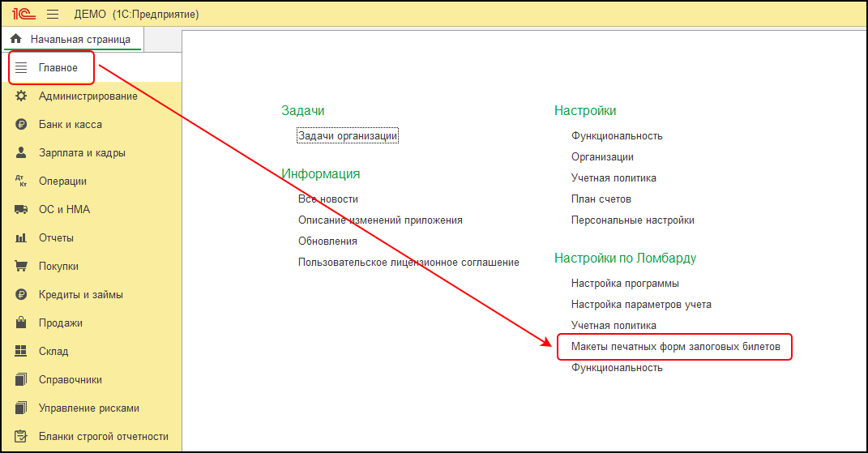Click the Отчеты bar chart icon

[x=21, y=237]
